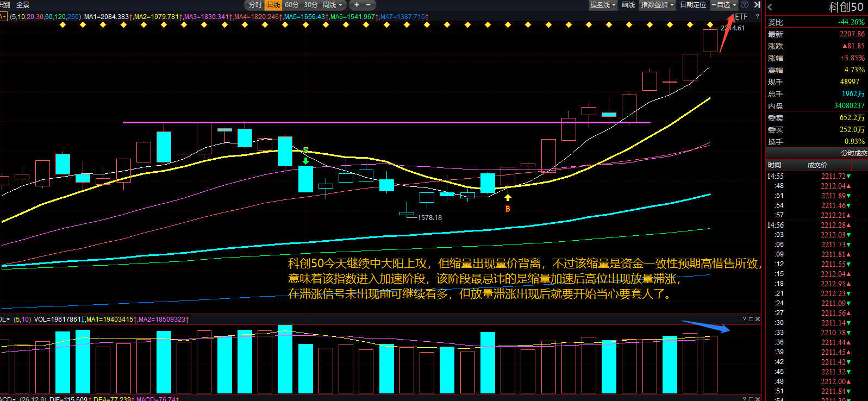Viewport: 868px width, 401px height.
Task: Maximize the volume panel
Action: tap(751, 319)
